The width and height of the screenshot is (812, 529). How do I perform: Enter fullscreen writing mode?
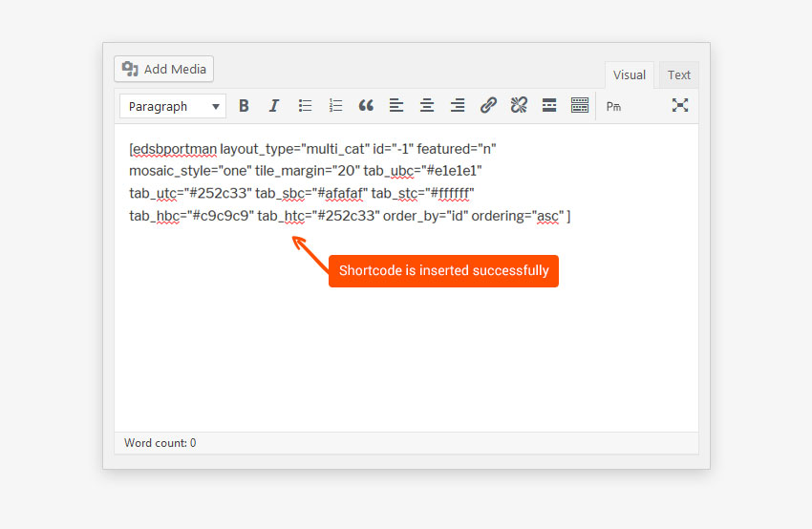[x=680, y=106]
